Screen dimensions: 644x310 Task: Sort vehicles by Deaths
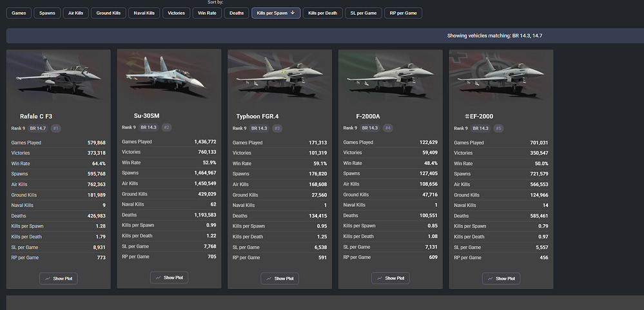click(x=237, y=13)
